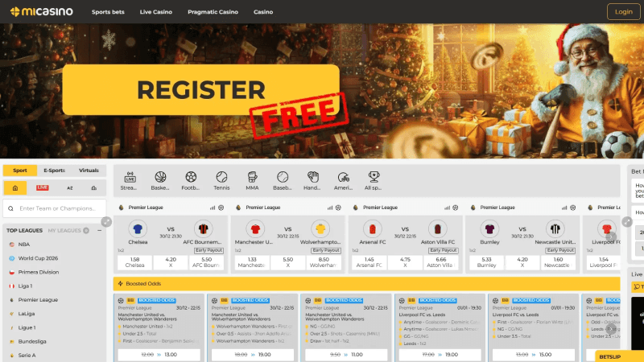Add boosted odds 13.00 bet
The height and width of the screenshot is (362, 644).
point(159,355)
